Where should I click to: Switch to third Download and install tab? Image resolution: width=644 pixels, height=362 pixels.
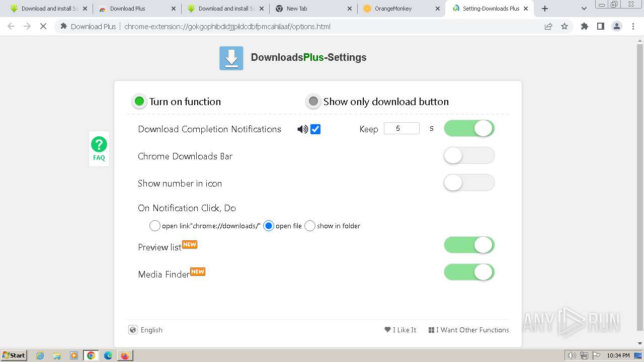(x=226, y=9)
